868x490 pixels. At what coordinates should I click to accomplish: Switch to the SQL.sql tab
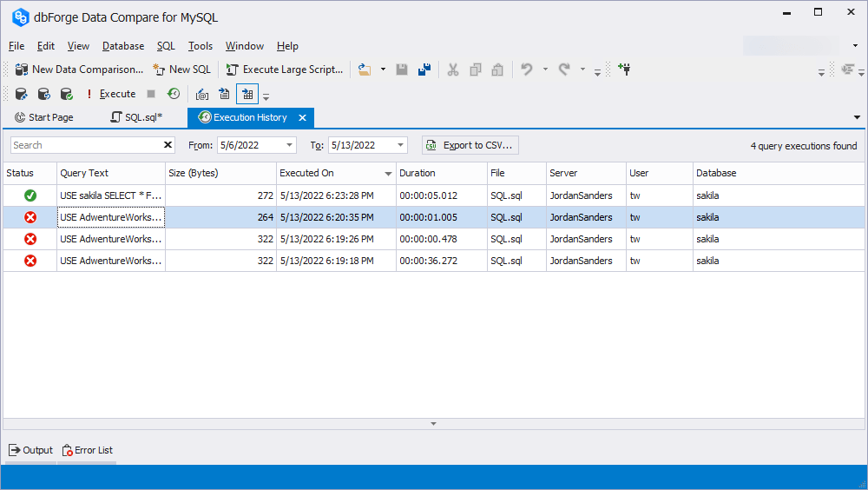point(137,117)
